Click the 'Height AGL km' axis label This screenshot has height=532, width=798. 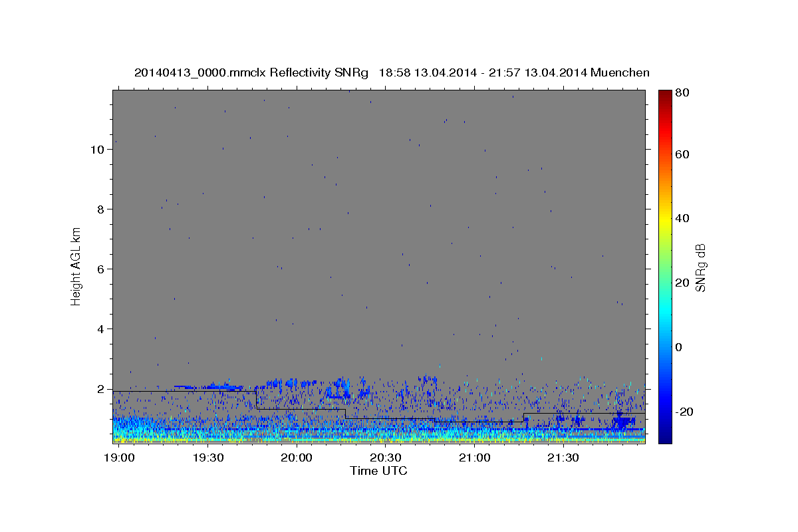coord(76,266)
